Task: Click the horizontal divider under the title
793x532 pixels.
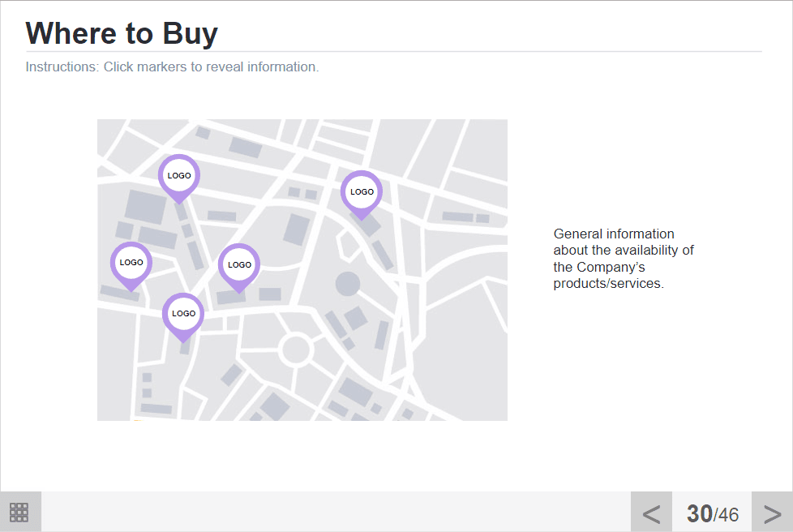Action: point(393,51)
